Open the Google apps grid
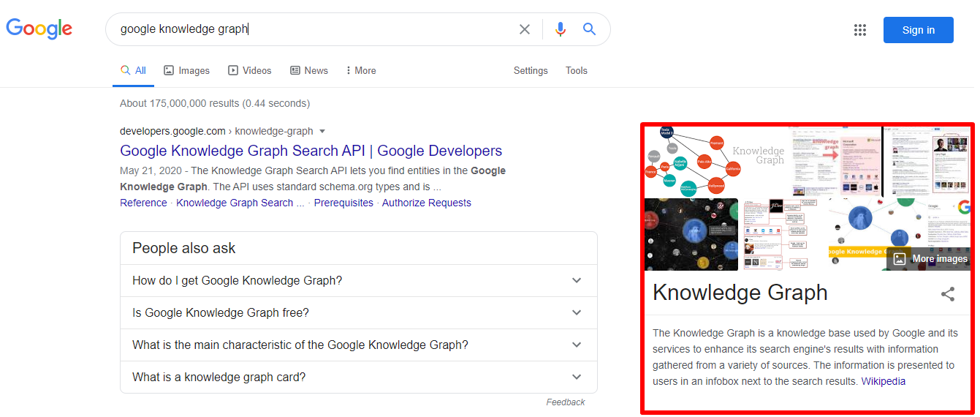 (860, 30)
